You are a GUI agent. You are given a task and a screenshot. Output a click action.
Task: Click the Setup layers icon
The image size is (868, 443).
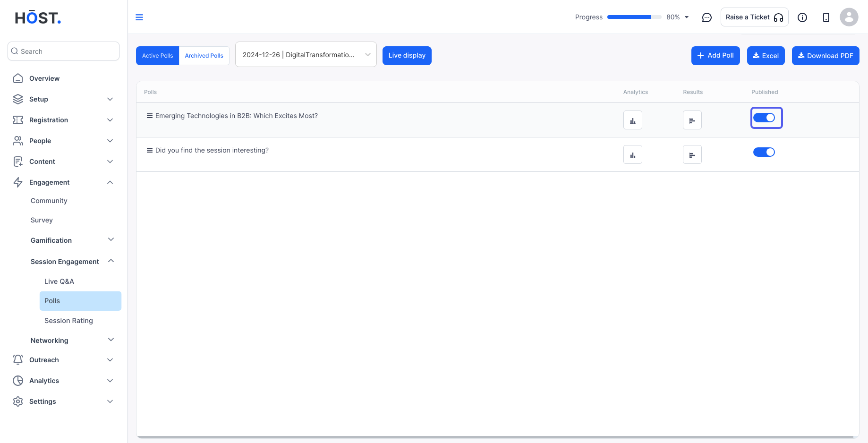coord(18,99)
